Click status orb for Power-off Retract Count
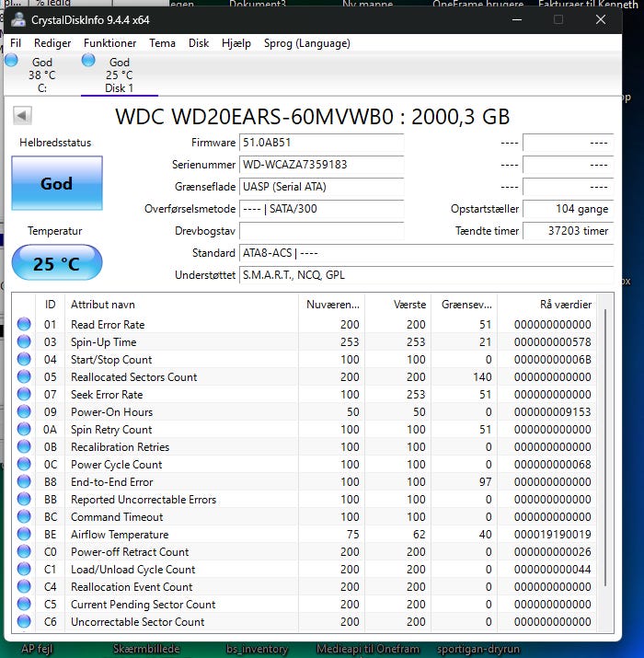Image resolution: width=644 pixels, height=658 pixels. [24, 551]
